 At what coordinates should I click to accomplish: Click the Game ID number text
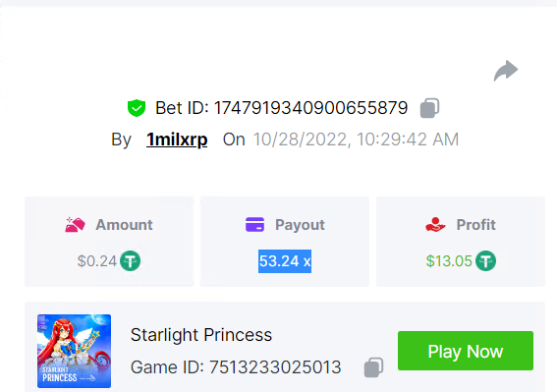click(275, 367)
